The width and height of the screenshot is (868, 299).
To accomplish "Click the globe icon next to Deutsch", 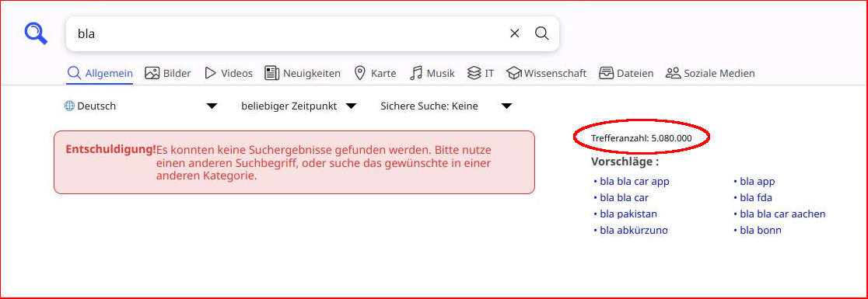I will coord(70,106).
